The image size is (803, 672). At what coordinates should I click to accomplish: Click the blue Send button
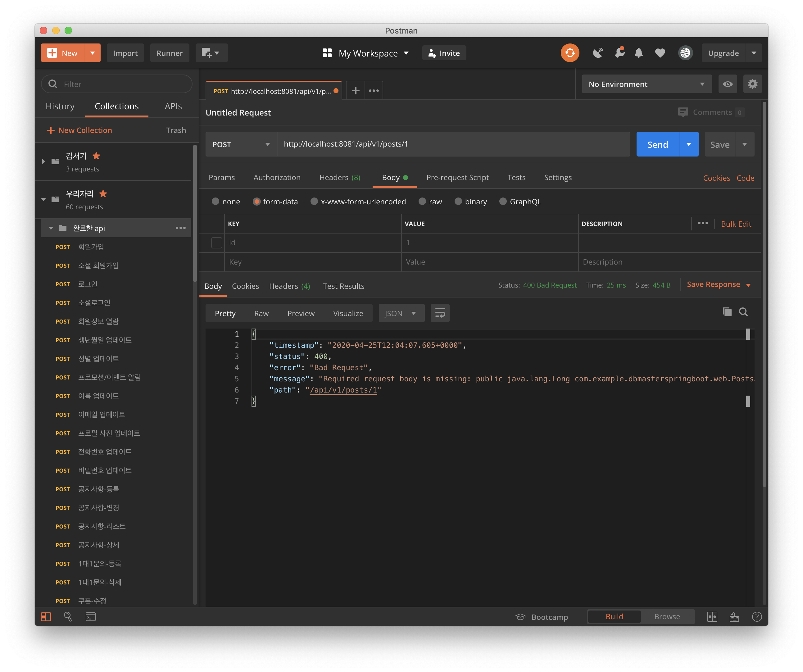point(657,145)
